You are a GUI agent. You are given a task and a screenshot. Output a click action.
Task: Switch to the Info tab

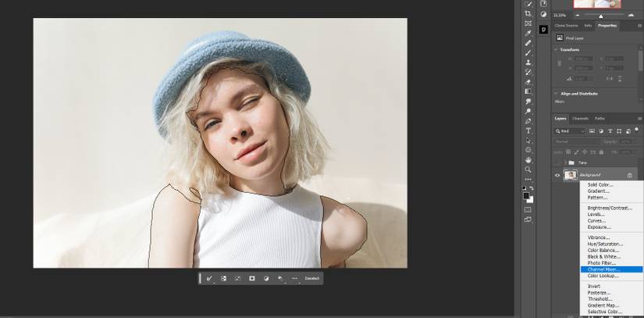tap(588, 26)
